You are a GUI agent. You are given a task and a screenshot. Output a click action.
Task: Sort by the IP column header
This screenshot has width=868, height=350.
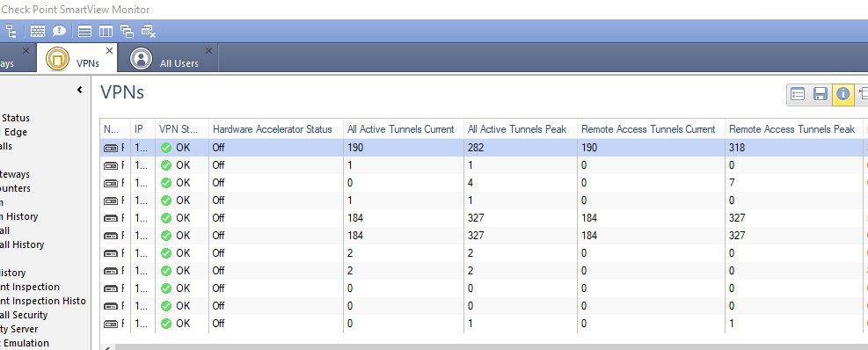coord(142,129)
